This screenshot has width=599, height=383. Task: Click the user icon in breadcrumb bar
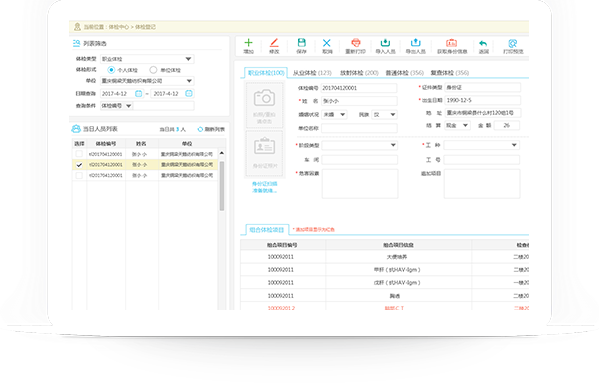[77, 27]
